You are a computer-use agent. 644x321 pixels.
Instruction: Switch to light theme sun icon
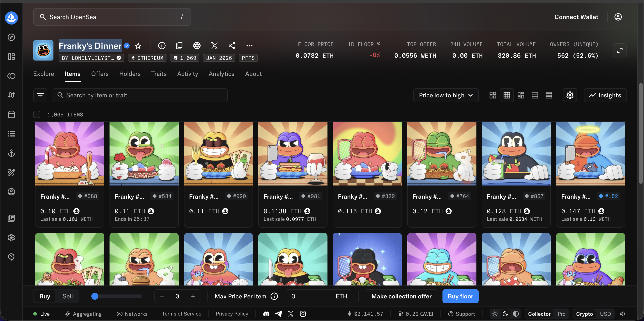point(495,314)
